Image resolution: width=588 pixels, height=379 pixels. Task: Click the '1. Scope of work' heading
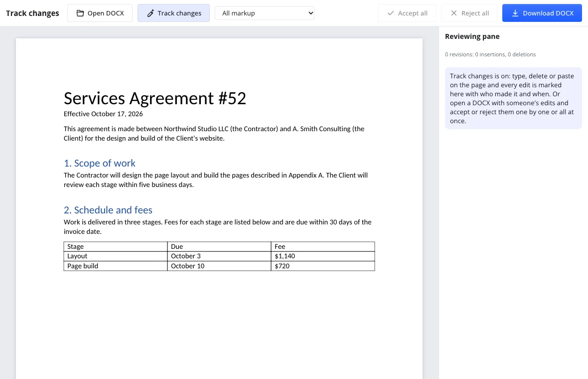click(99, 163)
